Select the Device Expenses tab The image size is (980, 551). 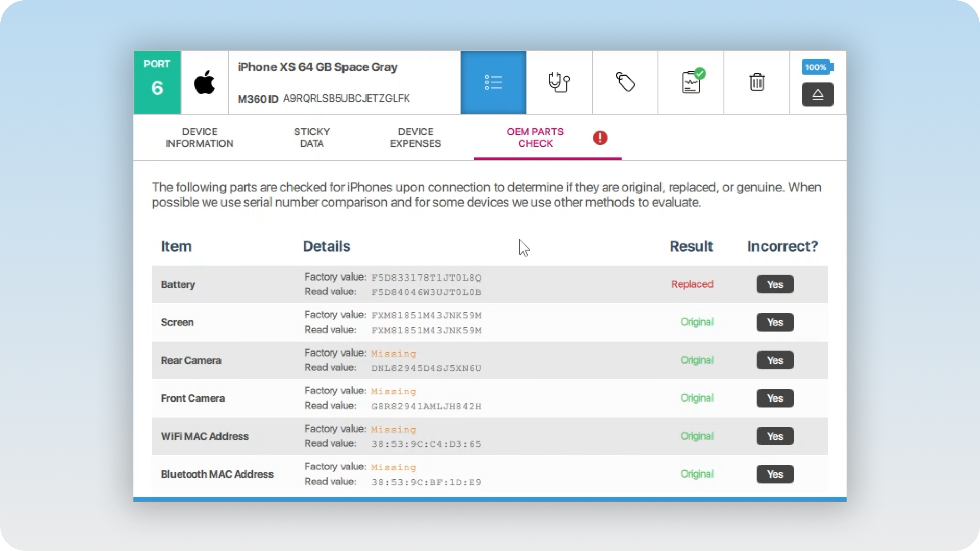coord(415,138)
